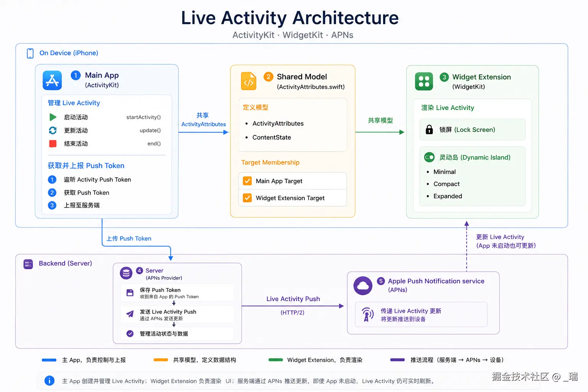Click the "获取 Push Token" step text
Viewport: 588px width, 392px height.
click(87, 193)
